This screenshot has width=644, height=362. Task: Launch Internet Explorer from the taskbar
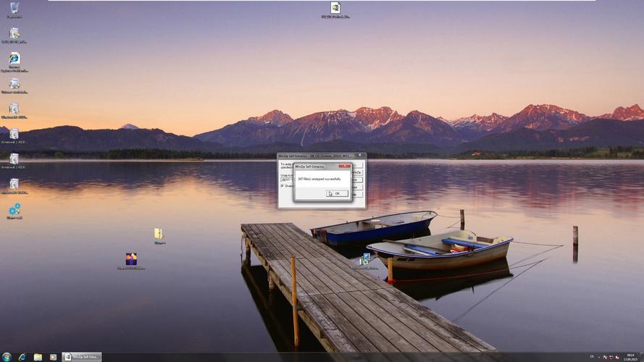point(22,357)
